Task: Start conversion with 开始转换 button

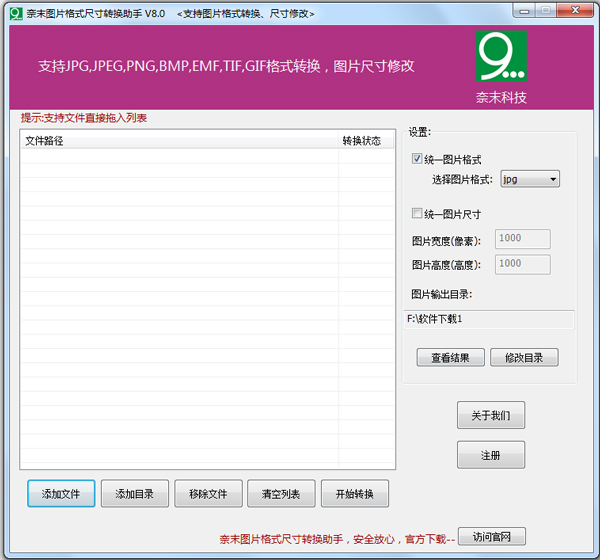Action: 355,493
